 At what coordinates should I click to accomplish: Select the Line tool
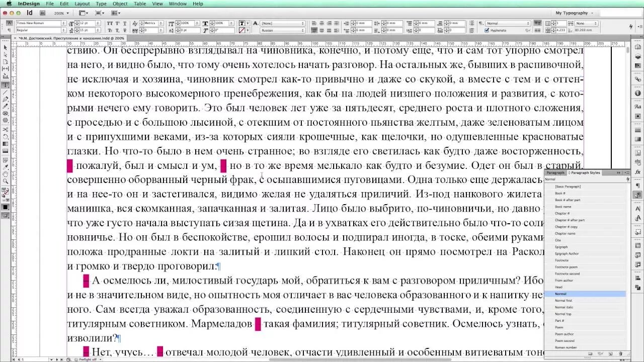pyautogui.click(x=6, y=93)
